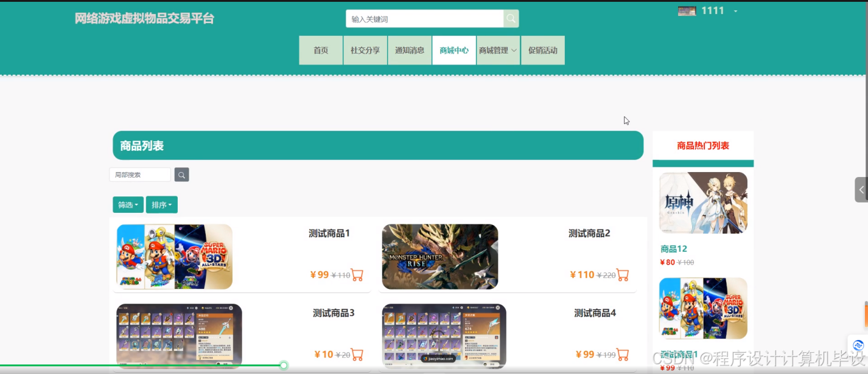
Task: Expand the 商城管理 menu
Action: 498,50
